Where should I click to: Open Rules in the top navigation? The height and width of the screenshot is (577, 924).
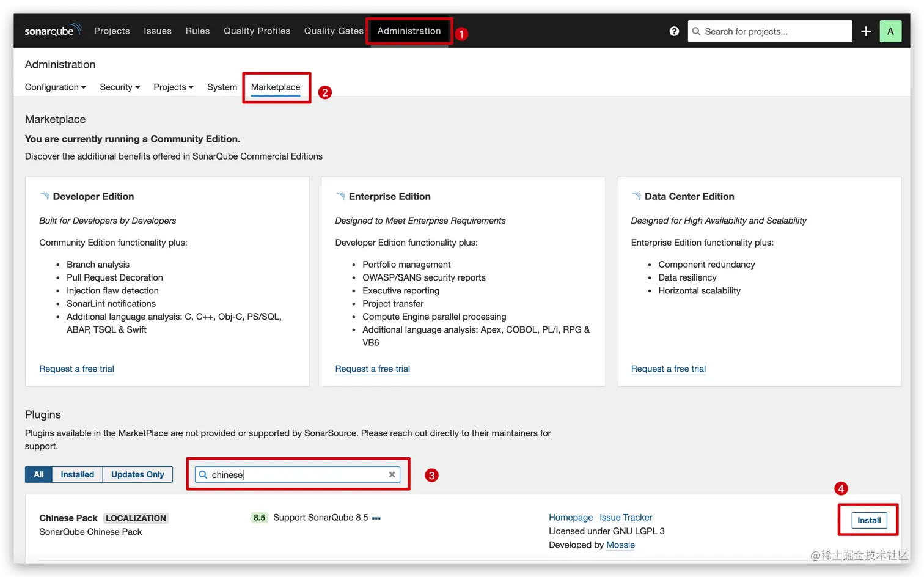(x=197, y=31)
